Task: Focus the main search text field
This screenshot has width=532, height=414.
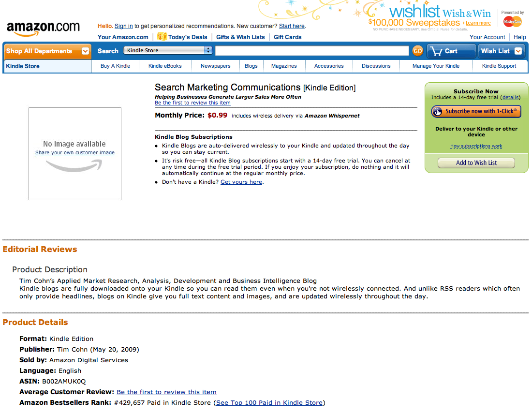Action: coord(312,51)
